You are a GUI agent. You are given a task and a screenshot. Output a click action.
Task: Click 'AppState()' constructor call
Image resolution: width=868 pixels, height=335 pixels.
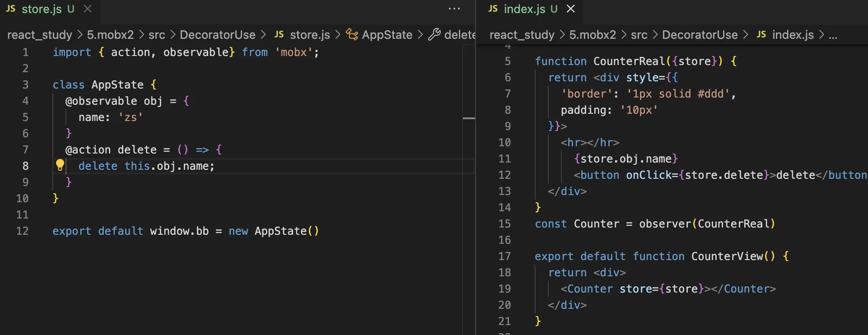point(287,231)
